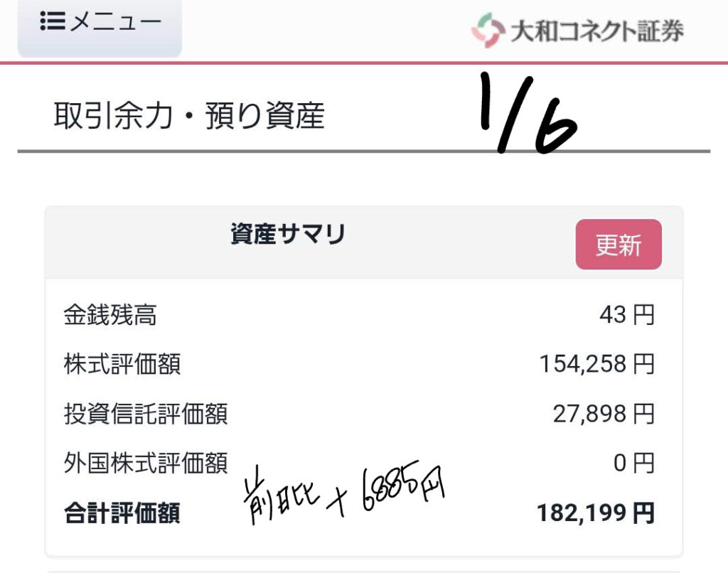Click the 資産サマリ panel header
This screenshot has width=728, height=573.
pyautogui.click(x=288, y=235)
